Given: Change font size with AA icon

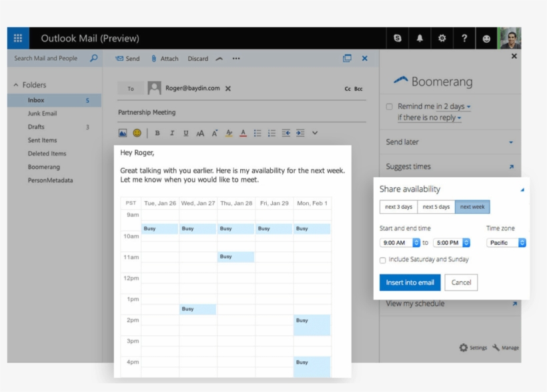Looking at the screenshot, I should click(200, 133).
